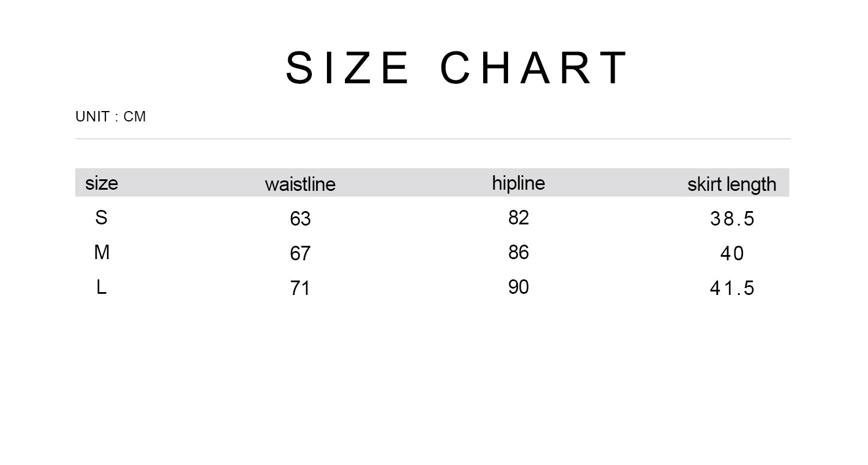Select the UNIT : CM label

[x=111, y=117]
